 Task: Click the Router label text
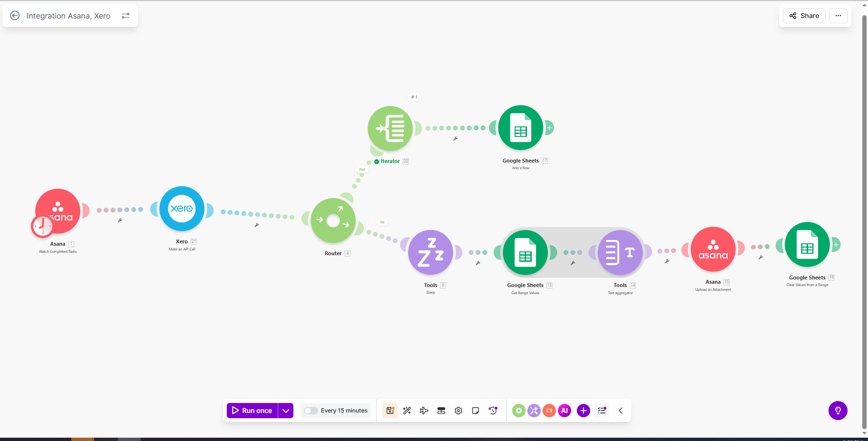point(333,253)
